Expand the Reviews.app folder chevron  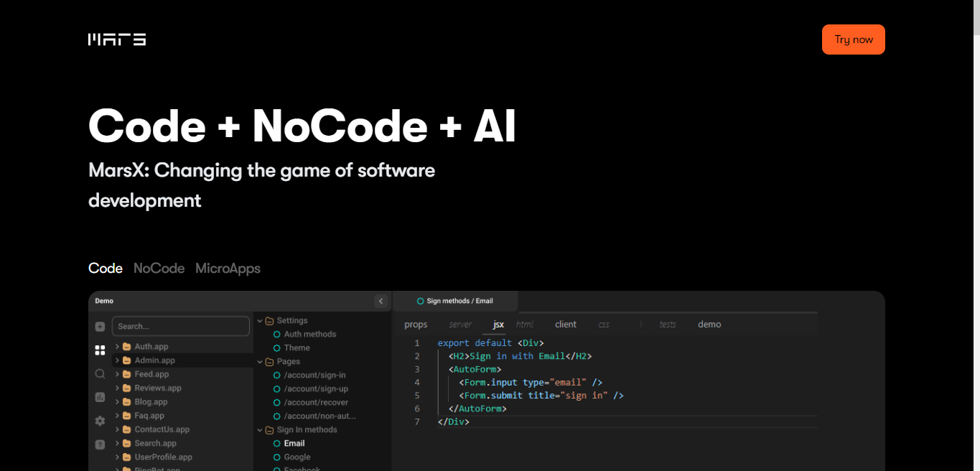117,388
